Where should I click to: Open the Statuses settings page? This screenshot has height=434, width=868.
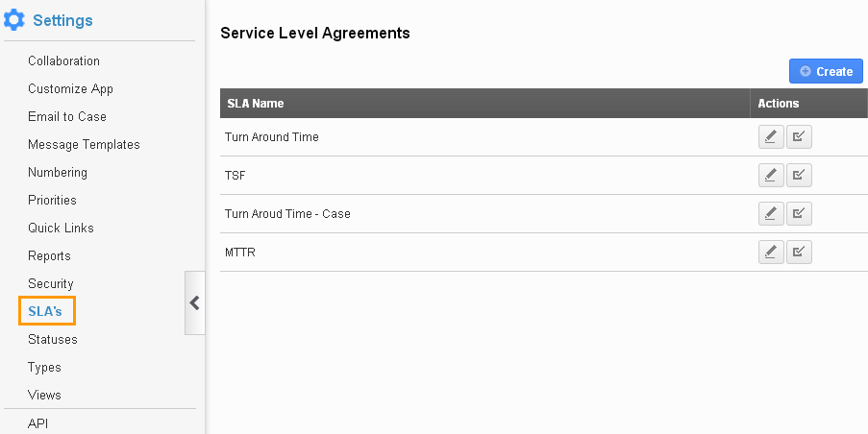click(x=52, y=339)
